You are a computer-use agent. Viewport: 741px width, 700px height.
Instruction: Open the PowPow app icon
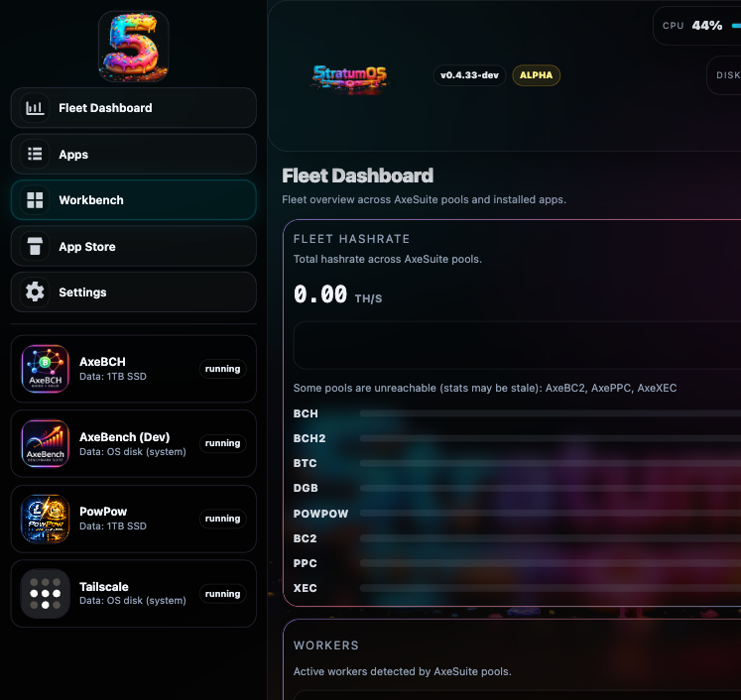[x=46, y=519]
